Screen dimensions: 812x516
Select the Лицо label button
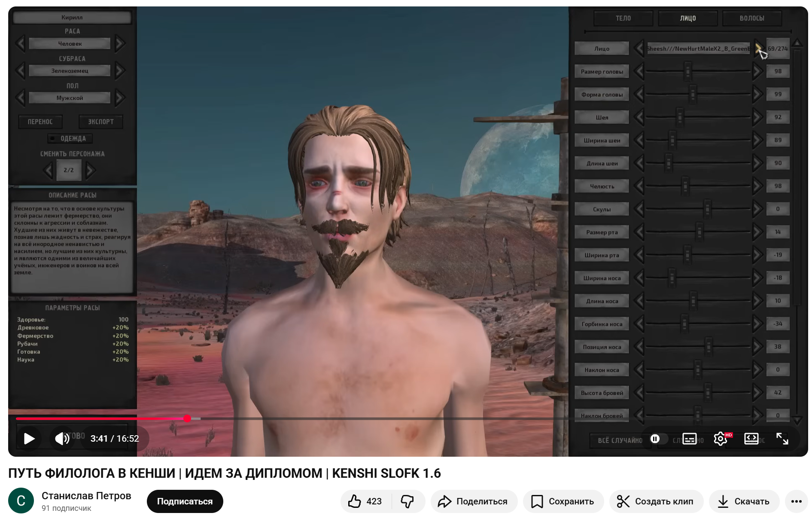602,49
